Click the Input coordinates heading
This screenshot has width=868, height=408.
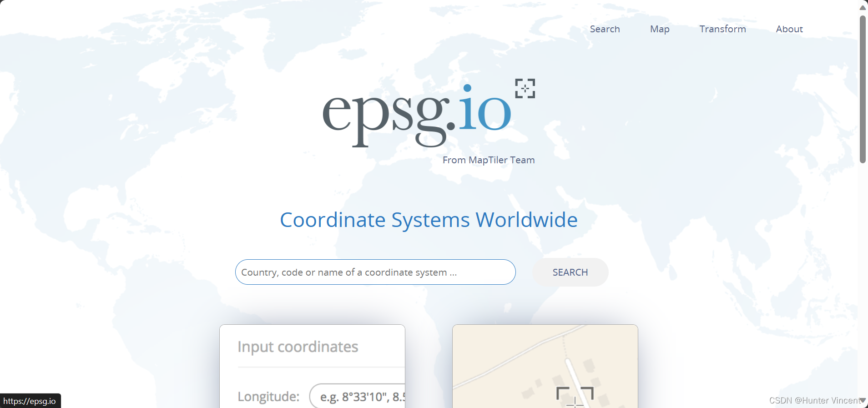coord(298,347)
